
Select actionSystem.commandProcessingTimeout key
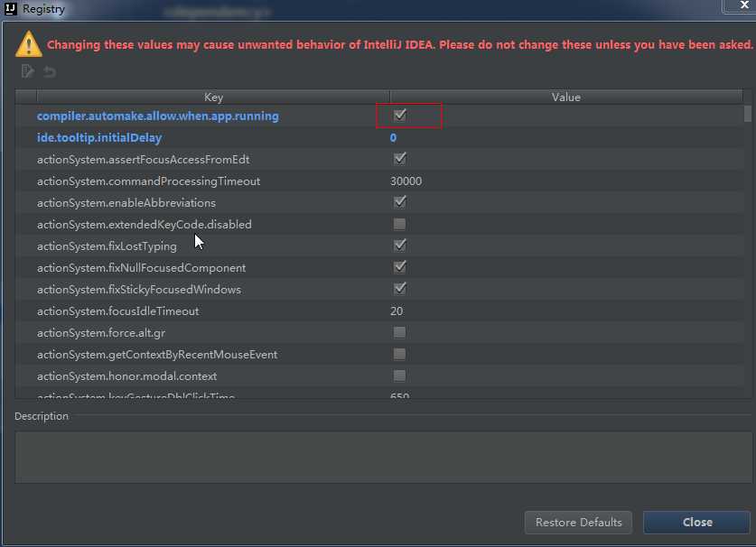(x=148, y=181)
